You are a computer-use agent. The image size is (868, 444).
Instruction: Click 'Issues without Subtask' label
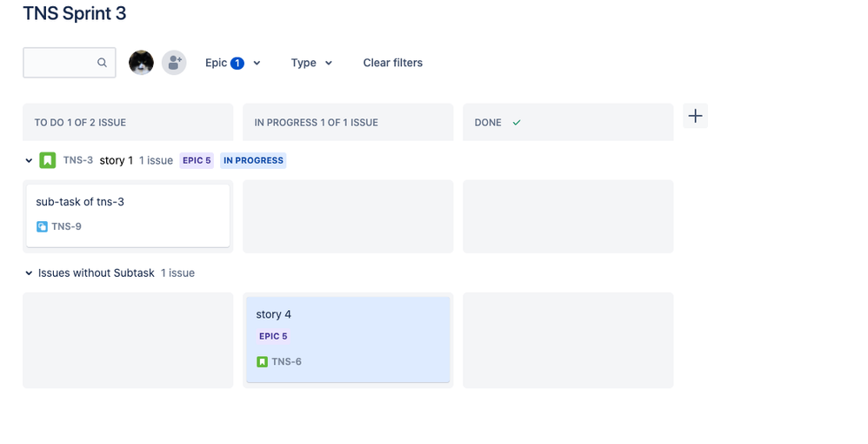[97, 273]
